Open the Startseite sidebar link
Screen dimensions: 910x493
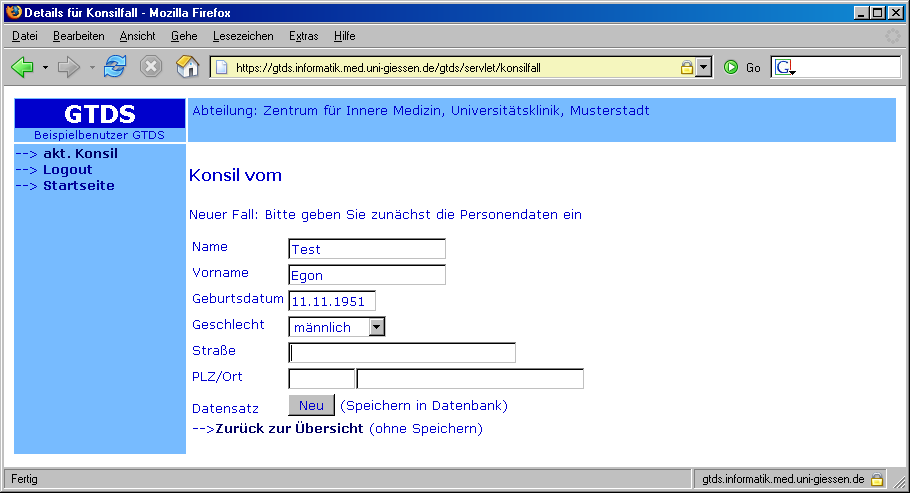click(x=78, y=186)
